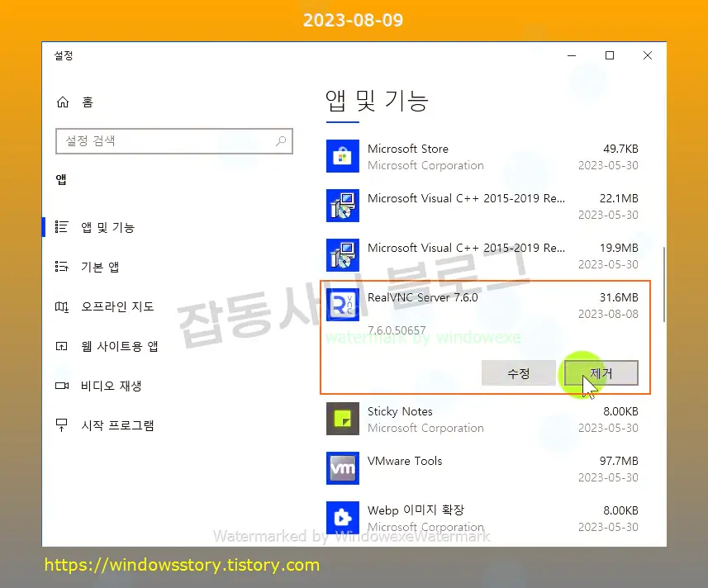708x588 pixels.
Task: Click the Microsoft Store app icon
Action: [343, 156]
